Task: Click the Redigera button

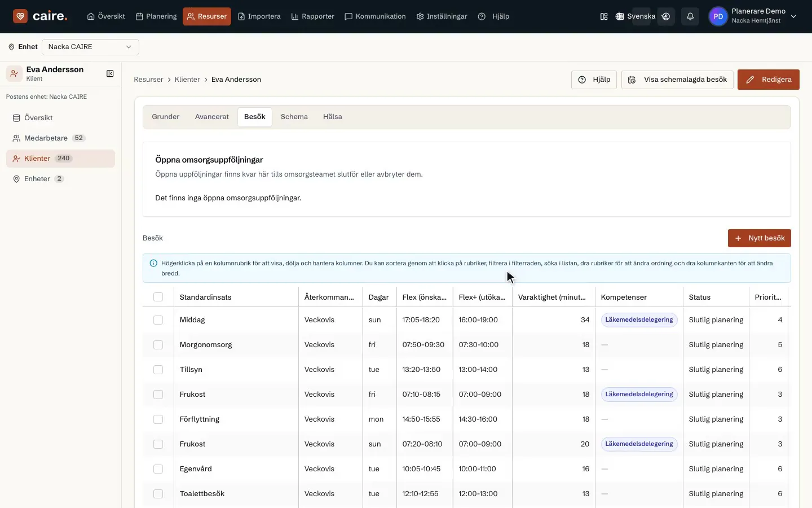Action: (768, 80)
